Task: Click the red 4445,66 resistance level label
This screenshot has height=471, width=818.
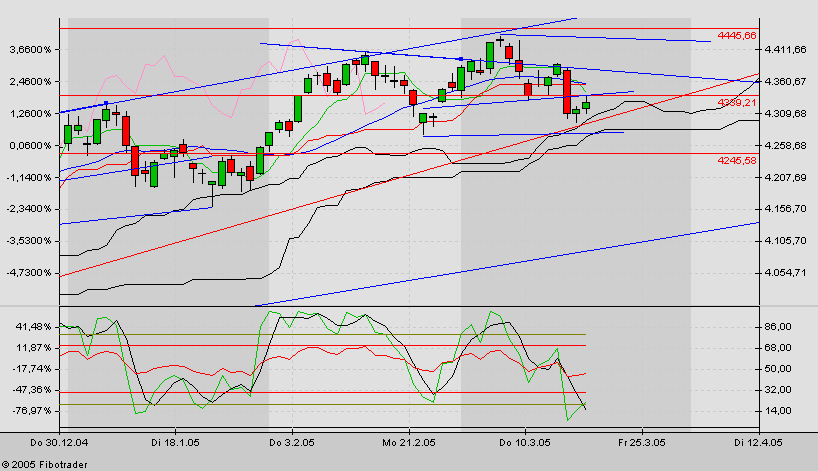Action: point(737,35)
